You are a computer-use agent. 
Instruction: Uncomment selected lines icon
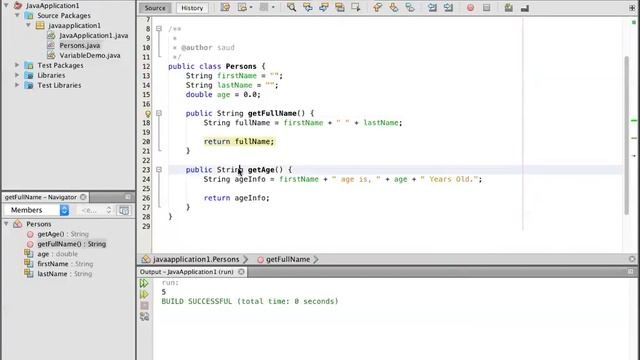(x=525, y=7)
